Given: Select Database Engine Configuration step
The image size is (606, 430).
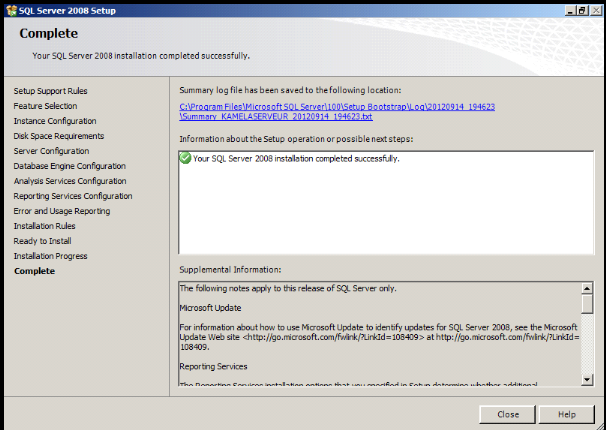Looking at the screenshot, I should click(70, 166).
